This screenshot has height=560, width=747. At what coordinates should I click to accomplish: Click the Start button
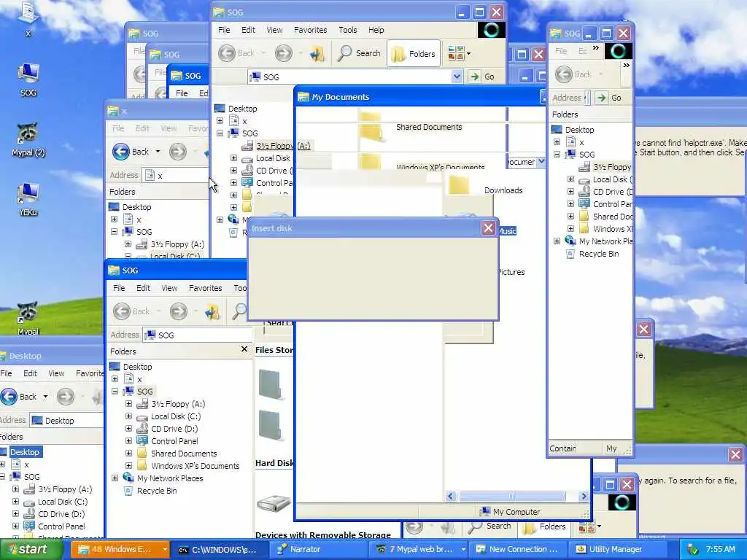coord(31,549)
